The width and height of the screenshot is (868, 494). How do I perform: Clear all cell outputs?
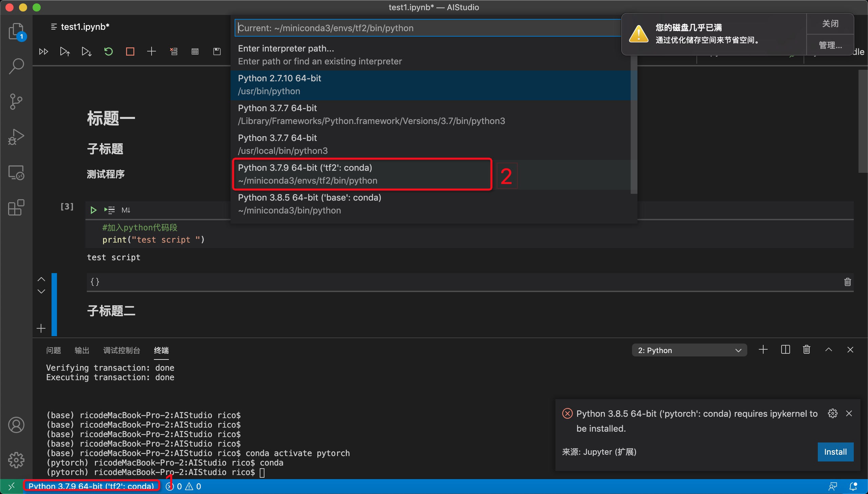pyautogui.click(x=174, y=52)
